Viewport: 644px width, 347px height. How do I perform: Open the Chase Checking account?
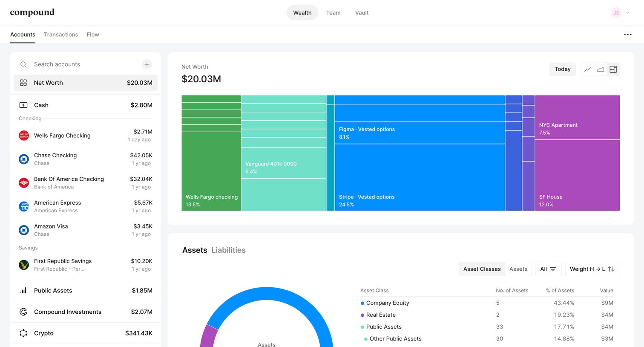pyautogui.click(x=86, y=159)
